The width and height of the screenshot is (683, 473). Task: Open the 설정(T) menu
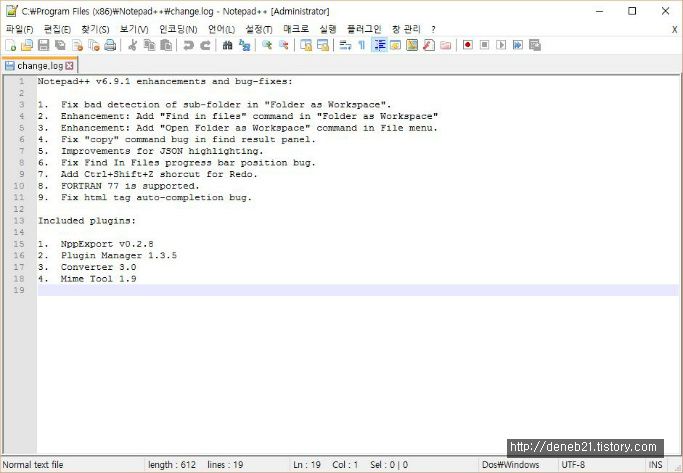click(259, 29)
